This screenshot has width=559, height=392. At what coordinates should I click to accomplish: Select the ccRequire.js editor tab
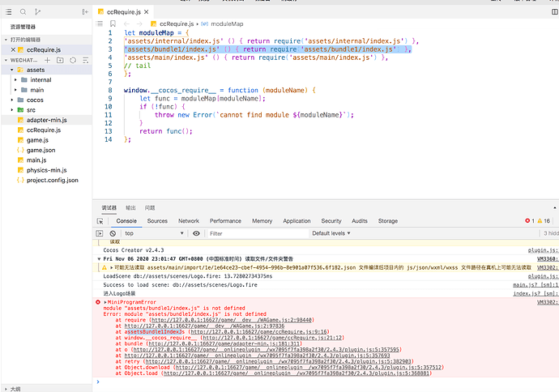pos(123,12)
